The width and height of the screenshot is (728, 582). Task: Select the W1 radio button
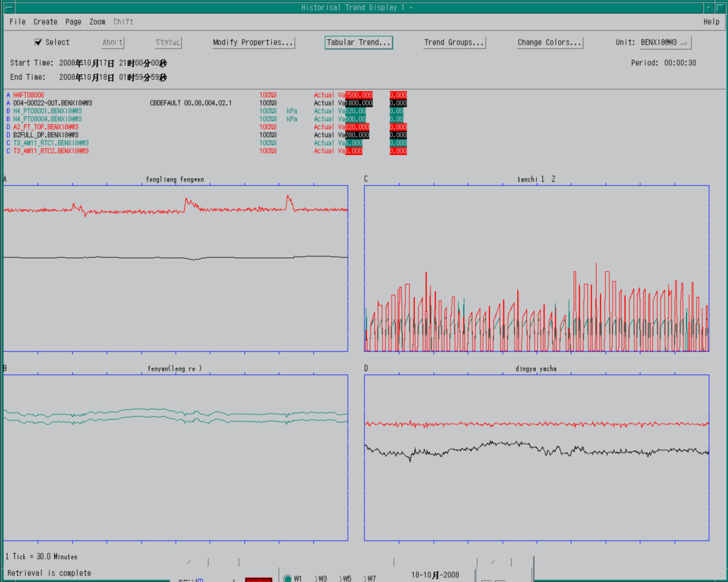(x=287, y=578)
